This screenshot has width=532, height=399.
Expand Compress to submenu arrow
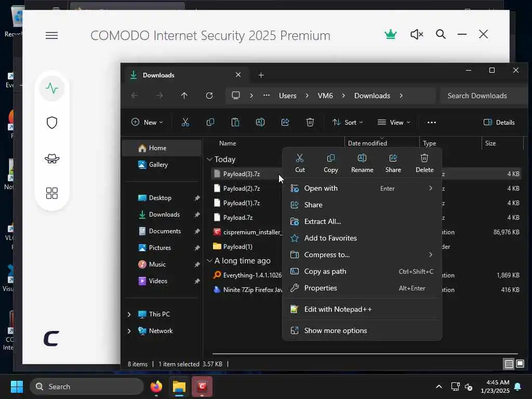pos(431,255)
